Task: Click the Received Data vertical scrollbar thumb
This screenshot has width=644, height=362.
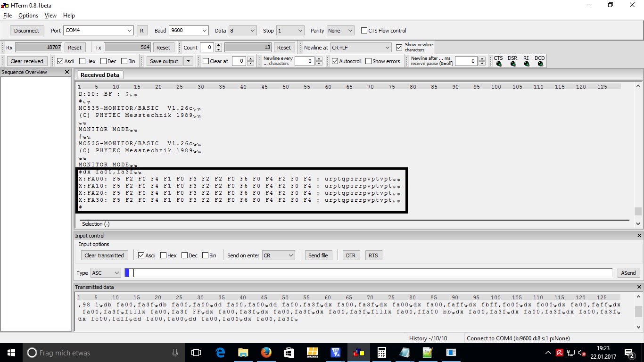Action: click(638, 211)
